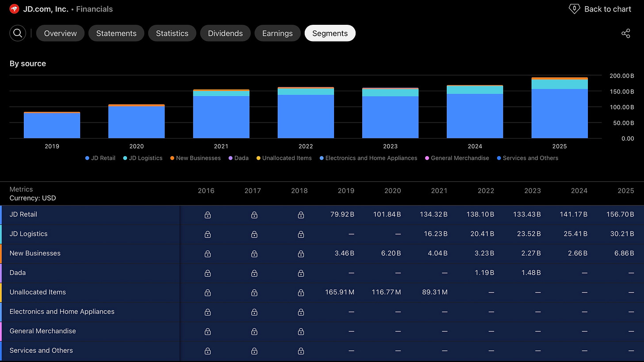Click the diamond icon beside Back to chart

(574, 9)
